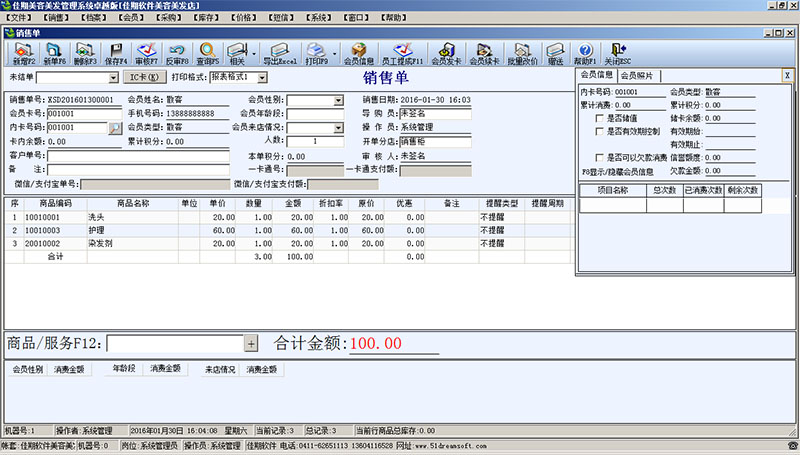Click the 会员发卡 issue card icon
The width and height of the screenshot is (800, 455).
coord(446,54)
